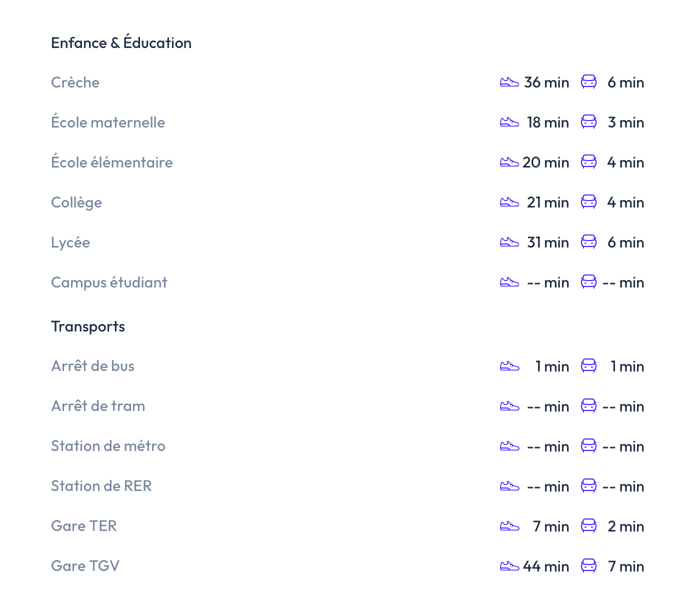Click the car icon for Gare TER
675x616 pixels.
[x=588, y=526]
